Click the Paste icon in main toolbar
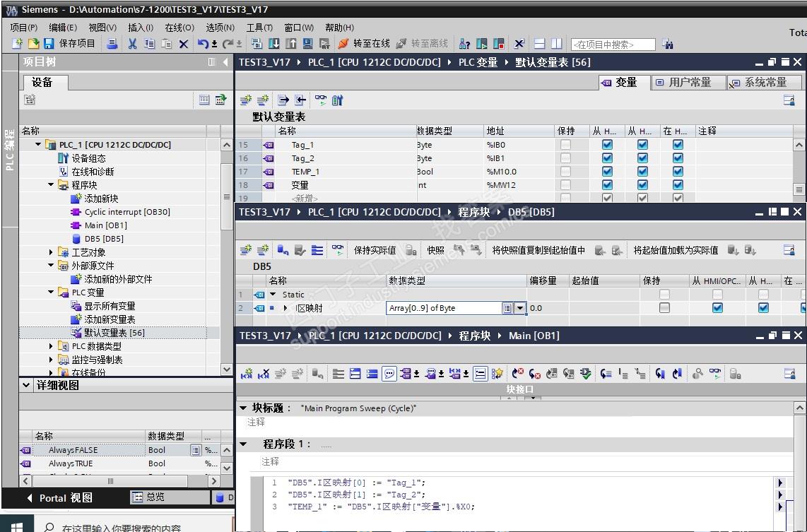The height and width of the screenshot is (532, 807). 166,44
